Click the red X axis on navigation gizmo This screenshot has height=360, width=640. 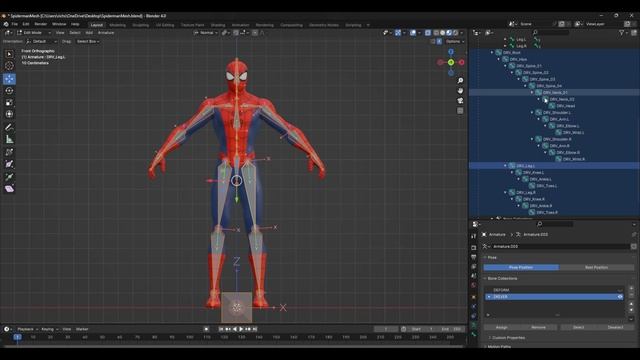point(461,62)
